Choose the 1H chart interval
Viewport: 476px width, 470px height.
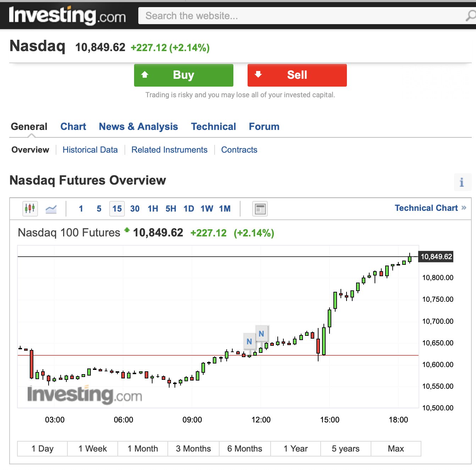[153, 209]
